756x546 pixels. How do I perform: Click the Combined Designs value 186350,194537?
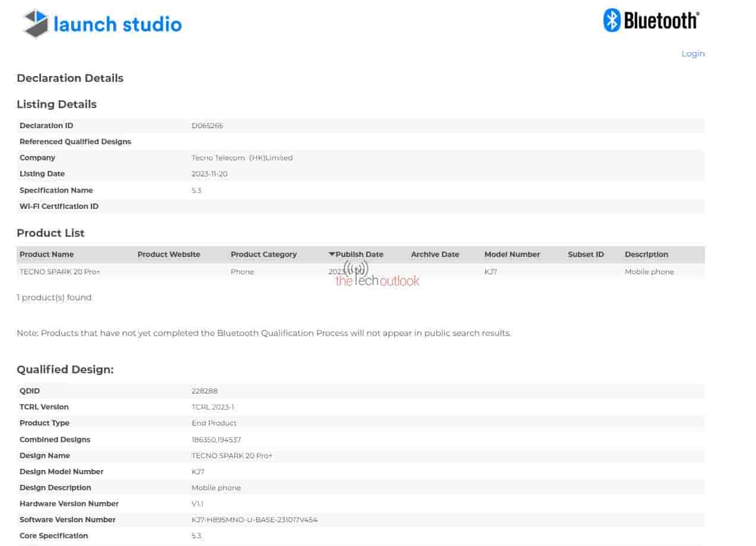point(216,440)
